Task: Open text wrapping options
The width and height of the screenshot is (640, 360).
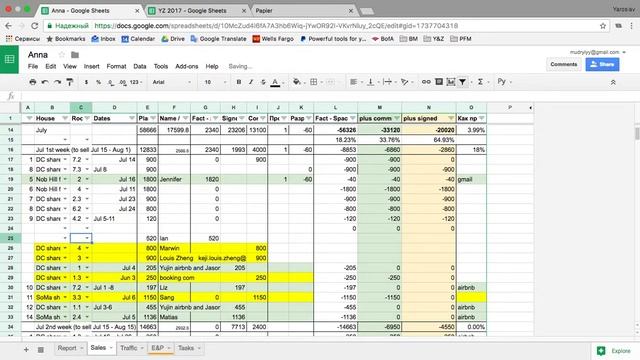Action: click(387, 82)
